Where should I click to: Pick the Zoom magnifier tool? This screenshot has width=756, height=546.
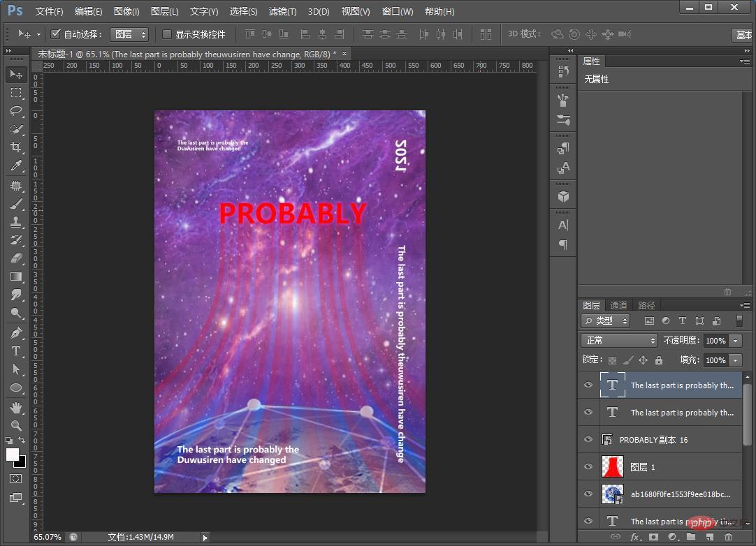tap(16, 425)
